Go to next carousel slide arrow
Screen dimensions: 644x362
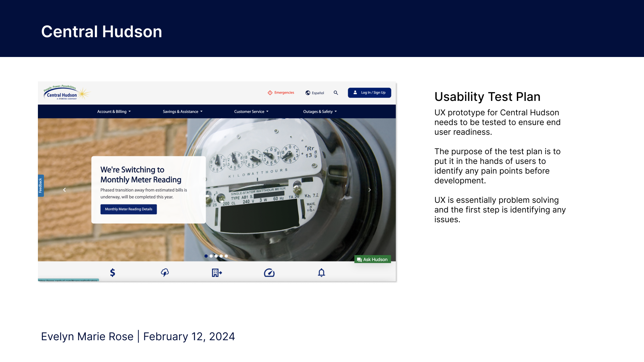coord(370,190)
